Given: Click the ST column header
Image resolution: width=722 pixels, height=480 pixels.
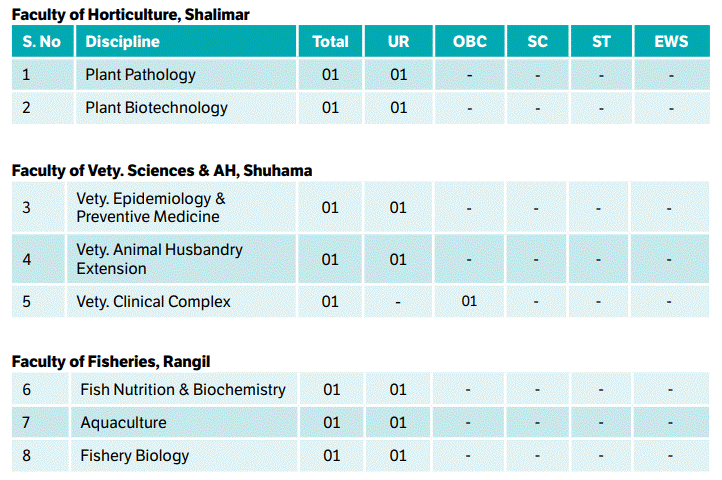Looking at the screenshot, I should pyautogui.click(x=601, y=41).
